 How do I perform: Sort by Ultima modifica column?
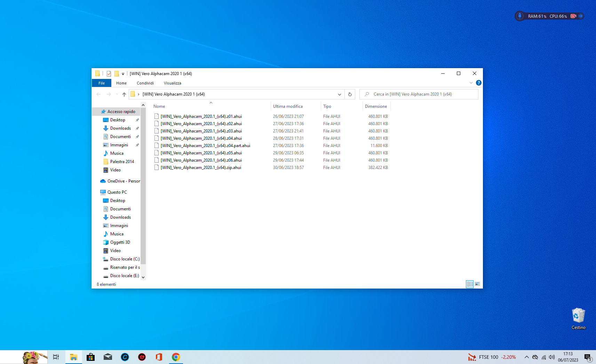[295, 106]
